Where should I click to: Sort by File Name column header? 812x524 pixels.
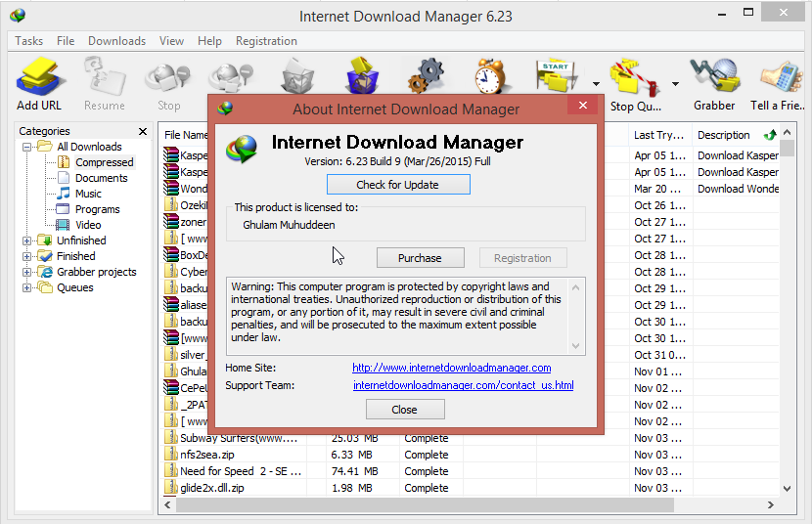186,135
